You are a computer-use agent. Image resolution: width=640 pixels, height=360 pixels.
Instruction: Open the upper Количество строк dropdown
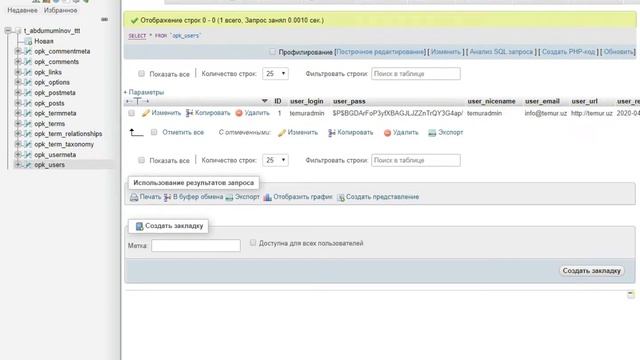[275, 74]
